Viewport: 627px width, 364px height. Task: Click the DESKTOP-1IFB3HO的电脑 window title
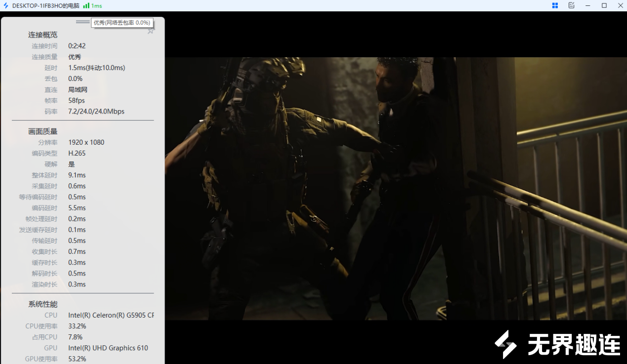(x=46, y=5)
